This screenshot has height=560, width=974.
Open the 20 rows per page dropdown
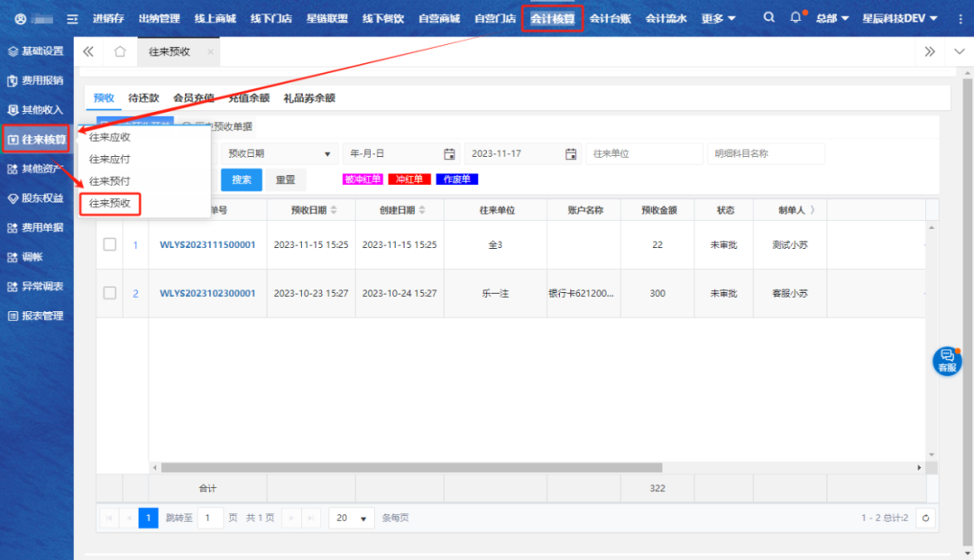(x=352, y=518)
